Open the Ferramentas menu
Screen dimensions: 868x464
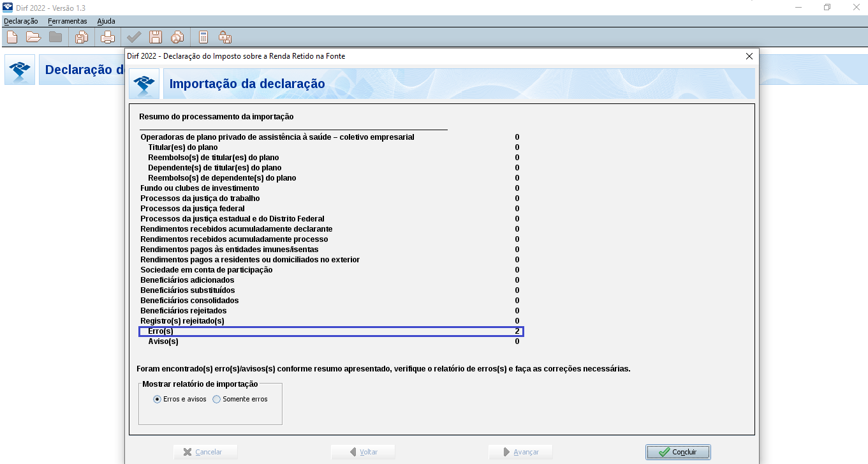(x=68, y=21)
